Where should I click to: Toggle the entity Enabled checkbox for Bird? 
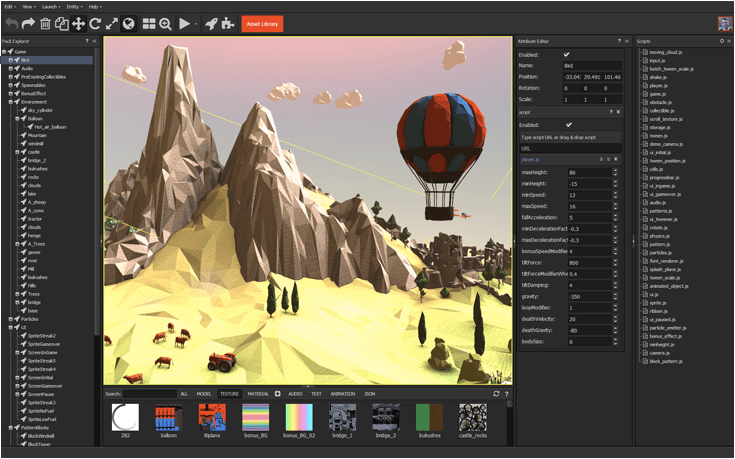pos(567,54)
